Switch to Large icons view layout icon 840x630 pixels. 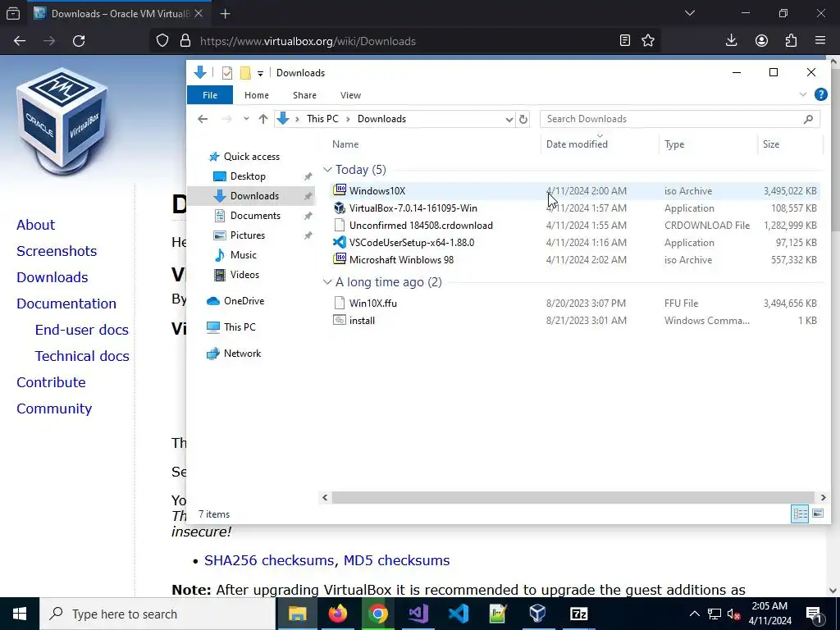coord(818,514)
